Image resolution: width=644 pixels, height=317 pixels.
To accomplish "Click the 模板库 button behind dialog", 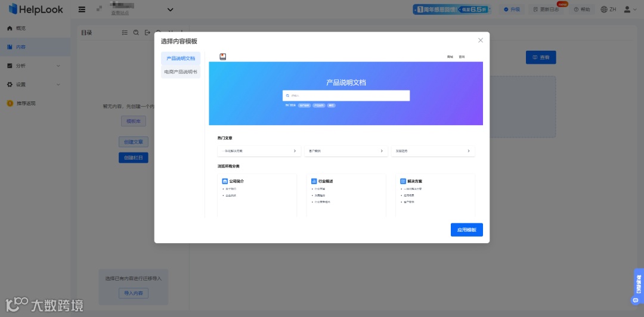I will (x=134, y=121).
